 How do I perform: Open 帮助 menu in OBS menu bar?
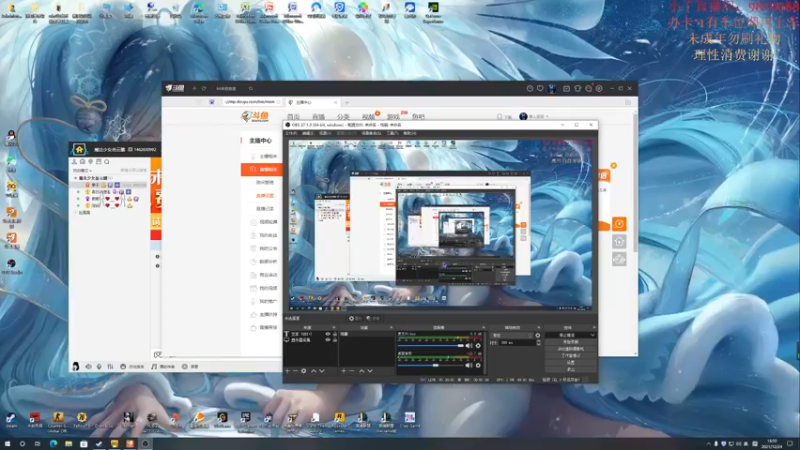point(410,133)
